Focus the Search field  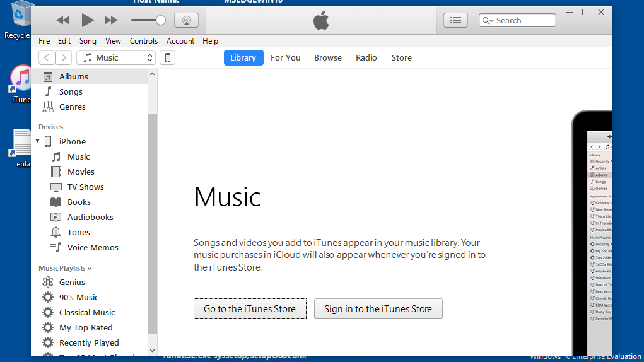(x=517, y=20)
